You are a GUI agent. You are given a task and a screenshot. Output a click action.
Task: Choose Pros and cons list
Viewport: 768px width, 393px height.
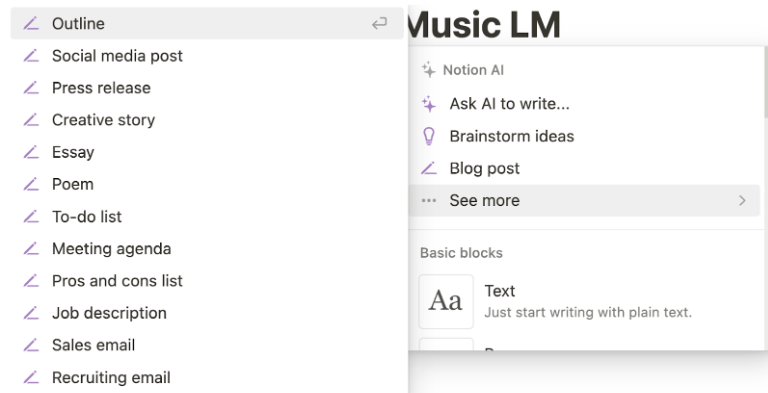pyautogui.click(x=210, y=281)
